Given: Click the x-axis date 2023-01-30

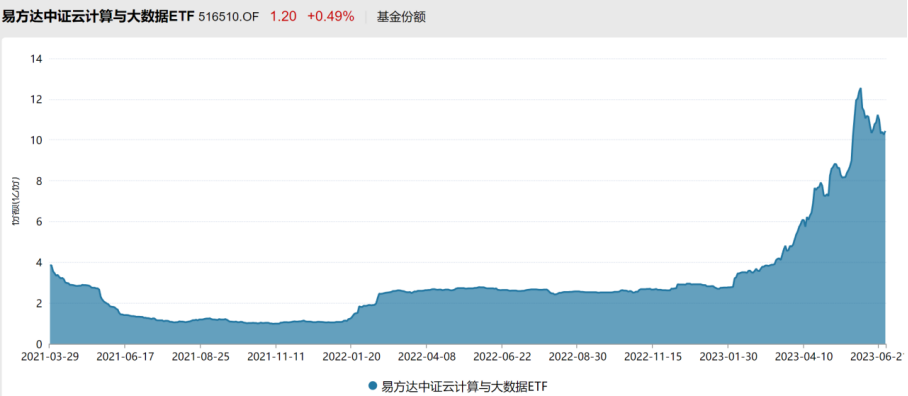Looking at the screenshot, I should pos(728,358).
